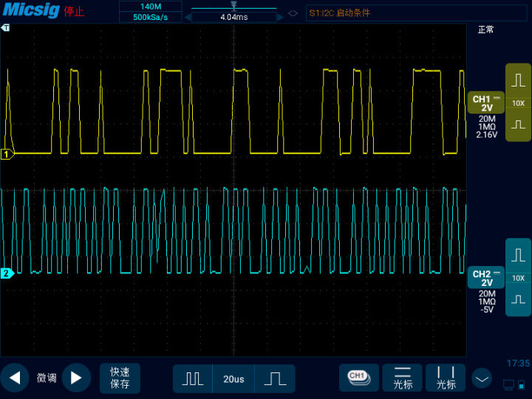This screenshot has width=532, height=399.
Task: Open the S1:I2C trigger settings bar
Action: pyautogui.click(x=416, y=13)
